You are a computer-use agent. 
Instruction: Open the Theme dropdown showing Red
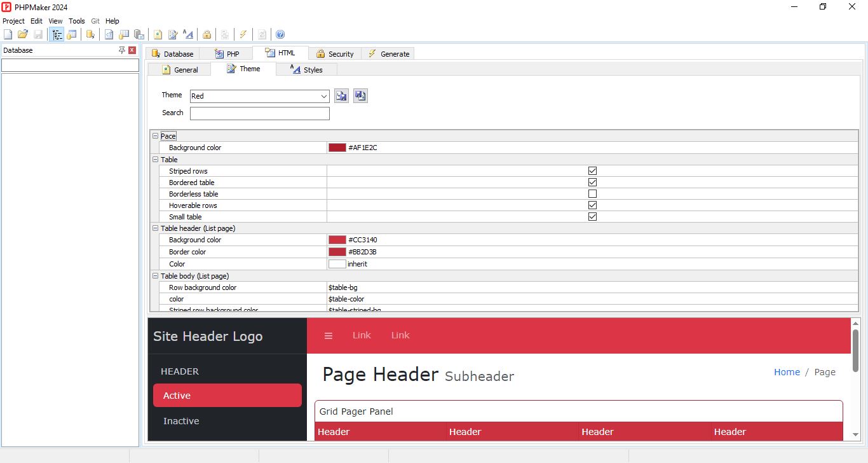259,96
